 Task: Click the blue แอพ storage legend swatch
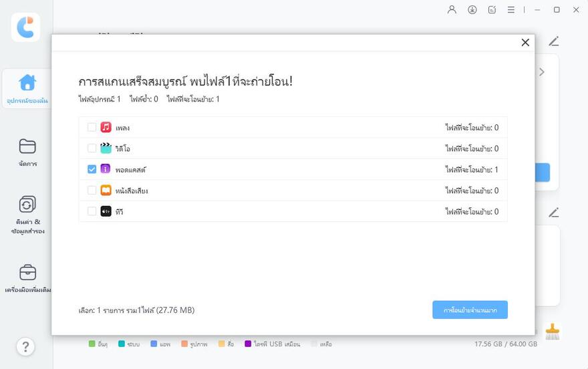coord(154,344)
